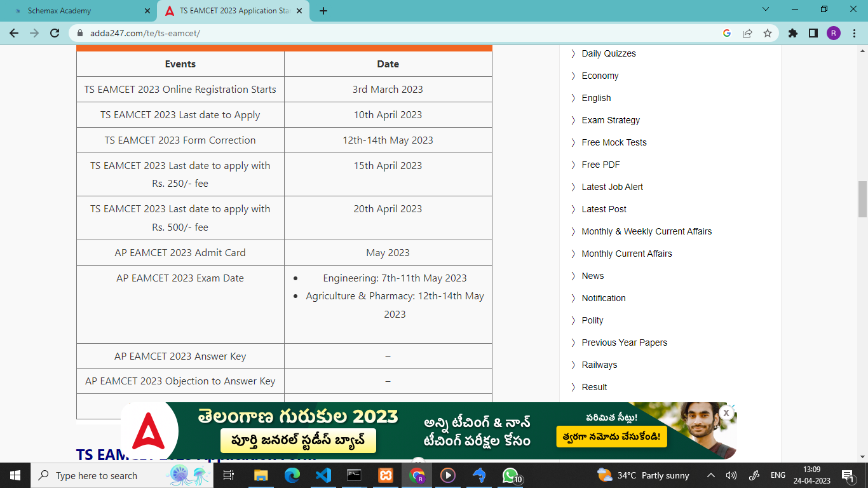The image size is (868, 488).
Task: Open a new browser tab
Action: (x=323, y=11)
